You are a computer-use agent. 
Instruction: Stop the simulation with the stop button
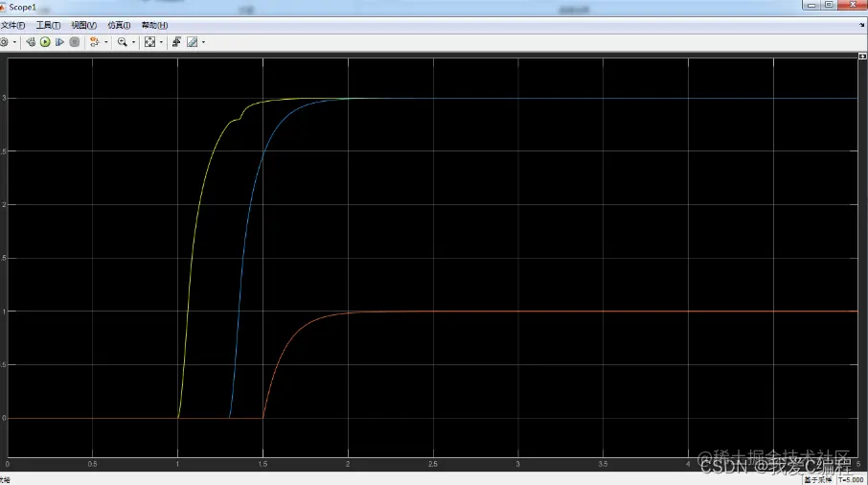point(75,42)
